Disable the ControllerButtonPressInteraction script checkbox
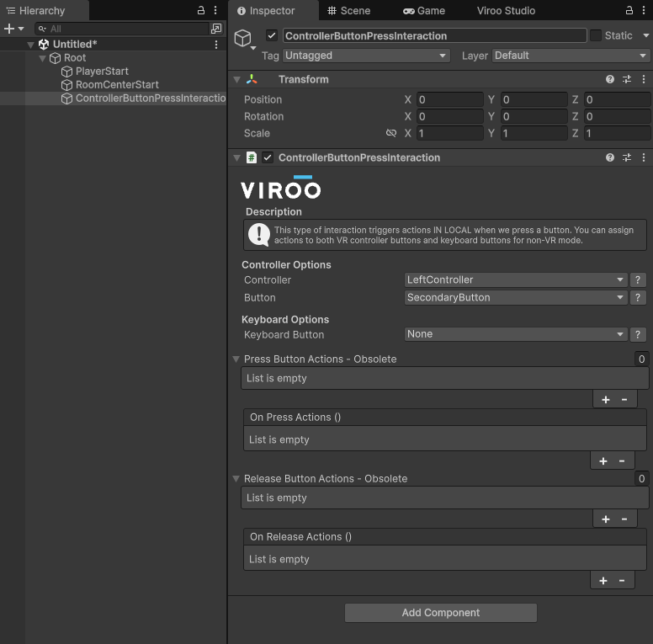This screenshot has width=653, height=644. tap(268, 157)
